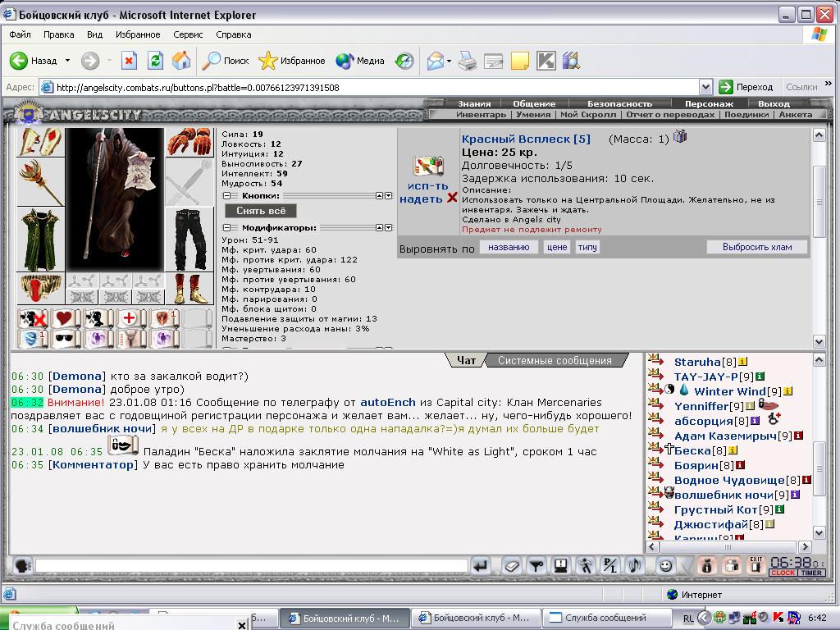The height and width of the screenshot is (630, 840).
Task: Sort inventory by названию
Action: tap(509, 247)
